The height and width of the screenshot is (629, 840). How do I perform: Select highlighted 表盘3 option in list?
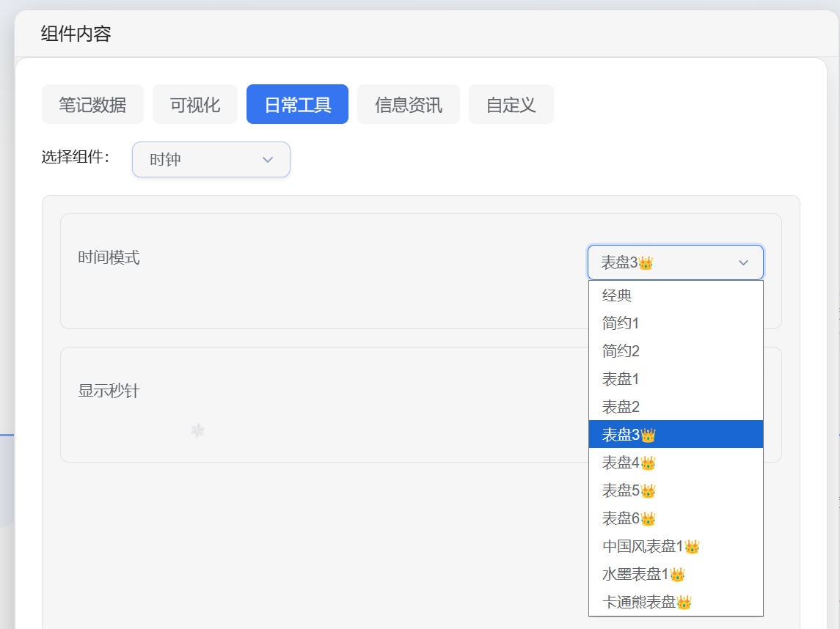676,434
